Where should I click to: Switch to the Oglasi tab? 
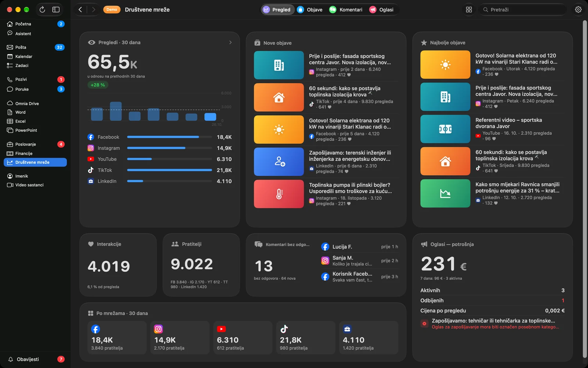[x=381, y=10]
